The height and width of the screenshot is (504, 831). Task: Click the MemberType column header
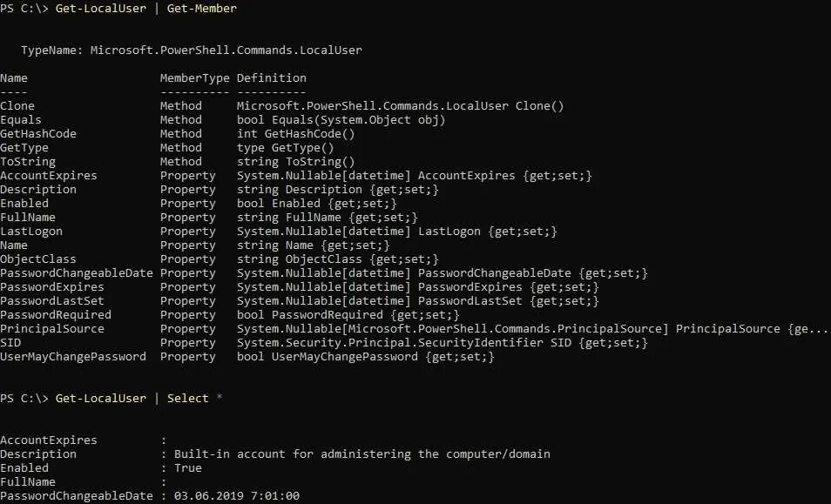click(x=194, y=78)
